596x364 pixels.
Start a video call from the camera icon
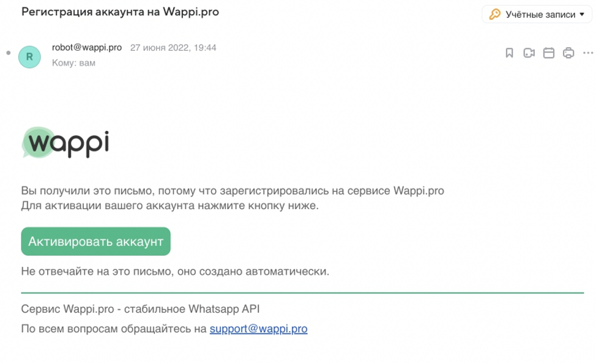click(529, 53)
